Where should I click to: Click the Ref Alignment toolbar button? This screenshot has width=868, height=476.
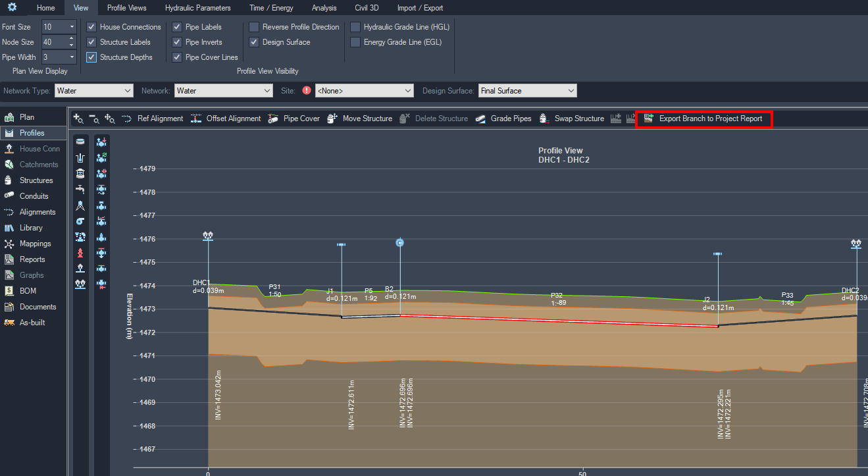pos(153,119)
